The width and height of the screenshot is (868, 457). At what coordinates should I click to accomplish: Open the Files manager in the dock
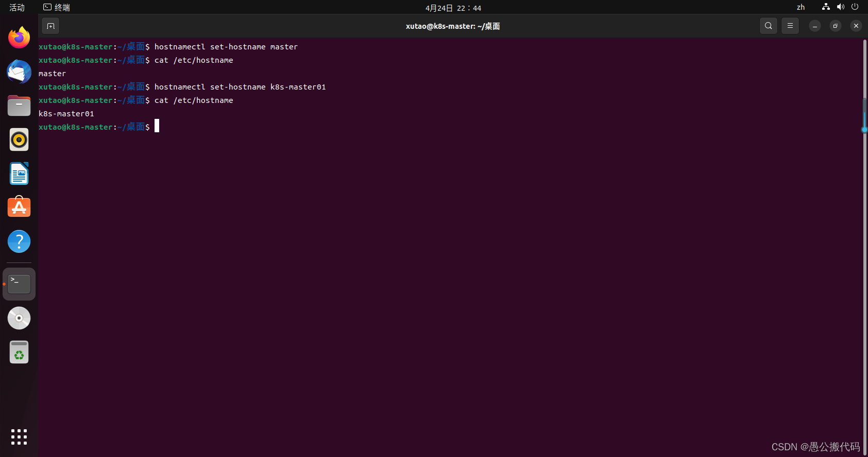click(x=19, y=106)
